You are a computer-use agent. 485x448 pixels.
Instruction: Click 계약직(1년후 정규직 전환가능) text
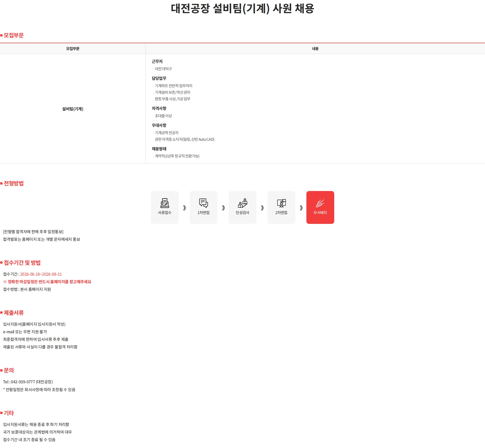click(x=177, y=156)
